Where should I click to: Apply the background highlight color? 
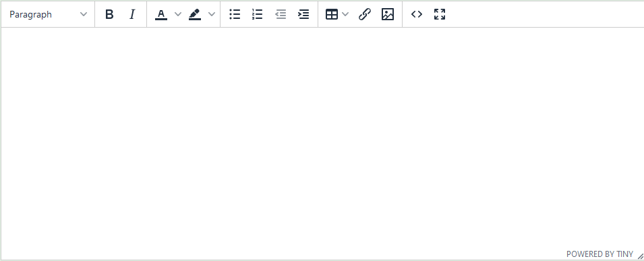(195, 14)
